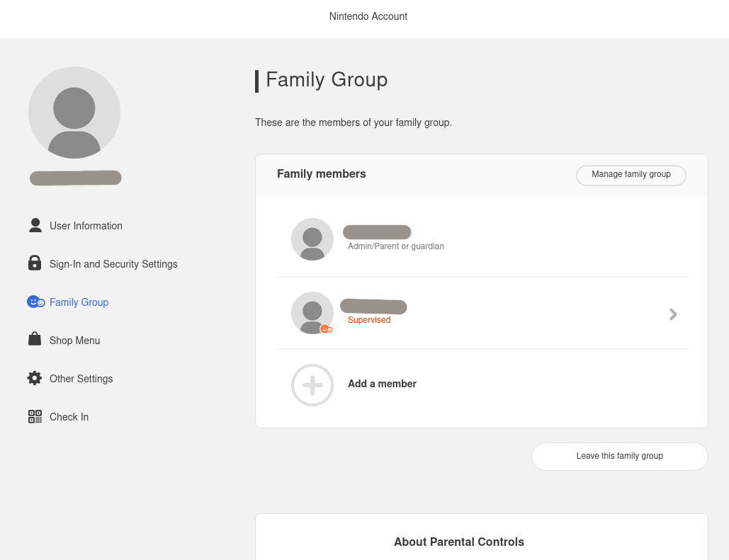Click the admin member's avatar thumbnail
The height and width of the screenshot is (560, 729).
pos(312,239)
